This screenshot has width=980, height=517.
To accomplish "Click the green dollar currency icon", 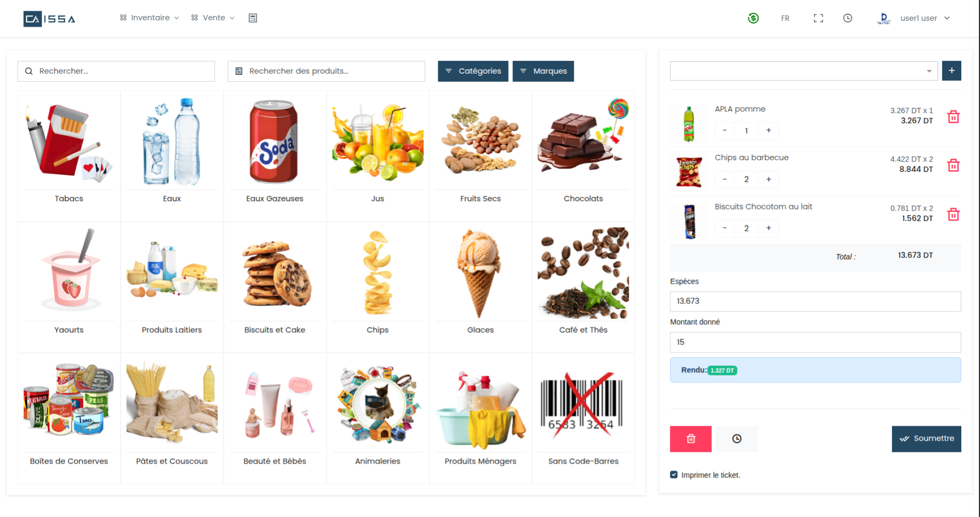I will 753,18.
